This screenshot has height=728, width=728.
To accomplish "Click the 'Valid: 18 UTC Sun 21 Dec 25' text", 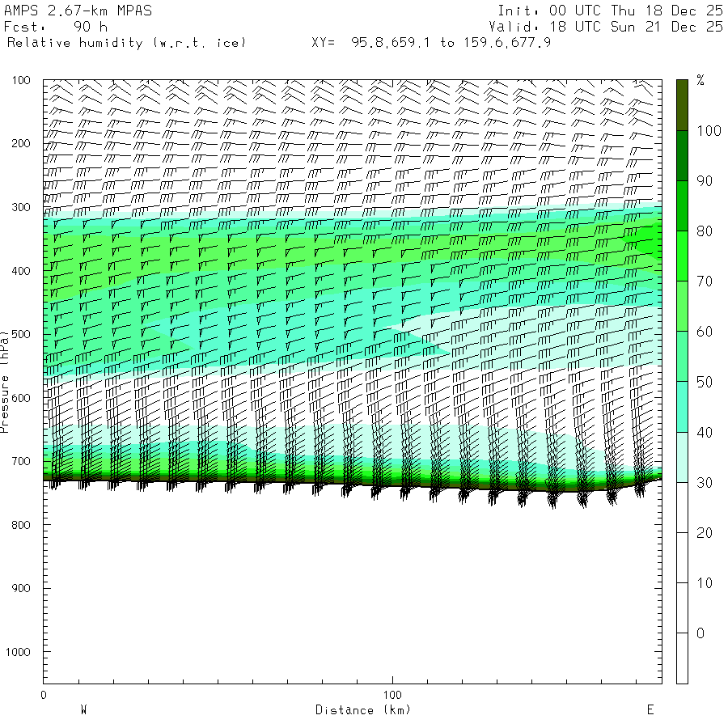I will click(x=610, y=26).
